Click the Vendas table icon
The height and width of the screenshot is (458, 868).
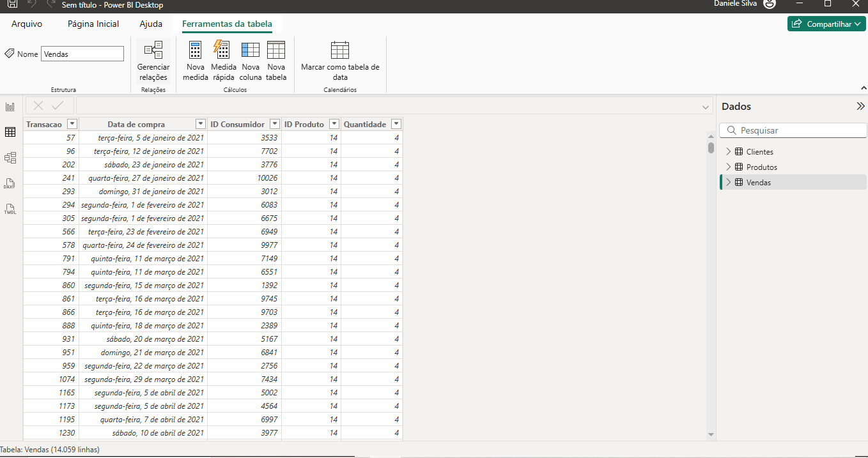click(x=738, y=183)
